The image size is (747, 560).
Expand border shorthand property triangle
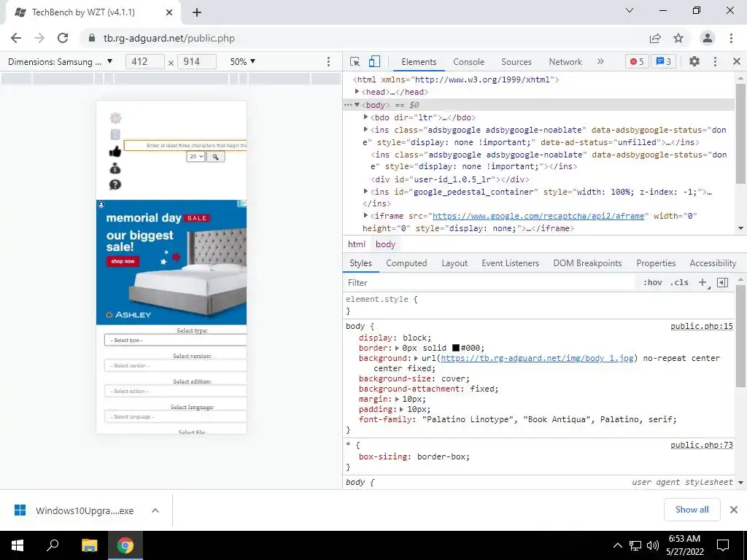coord(397,348)
